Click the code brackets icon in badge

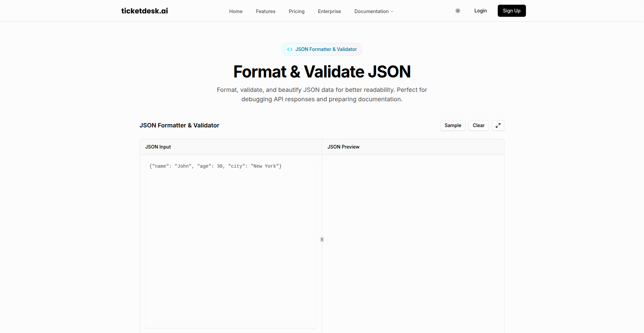click(290, 49)
